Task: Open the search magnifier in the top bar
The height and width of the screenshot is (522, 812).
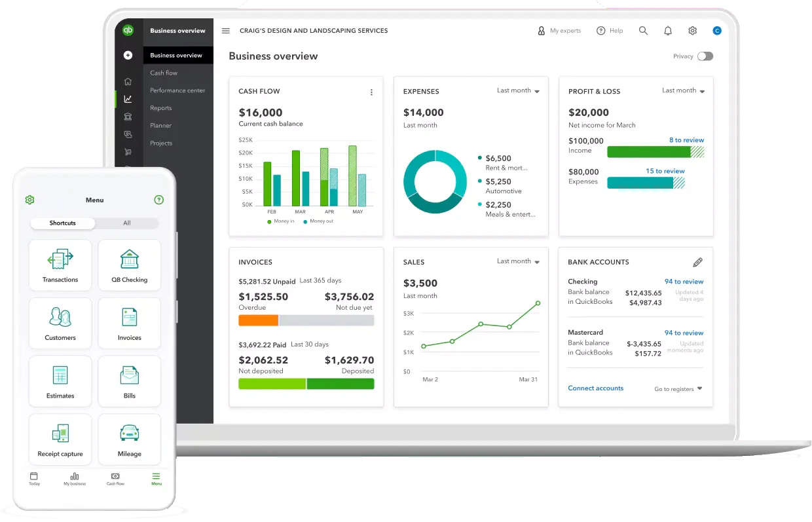Action: click(x=643, y=30)
